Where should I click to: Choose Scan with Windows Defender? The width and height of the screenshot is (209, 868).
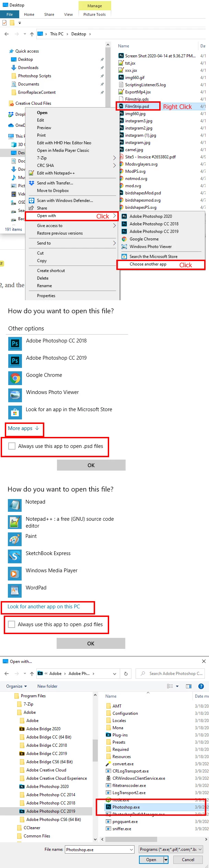(65, 201)
